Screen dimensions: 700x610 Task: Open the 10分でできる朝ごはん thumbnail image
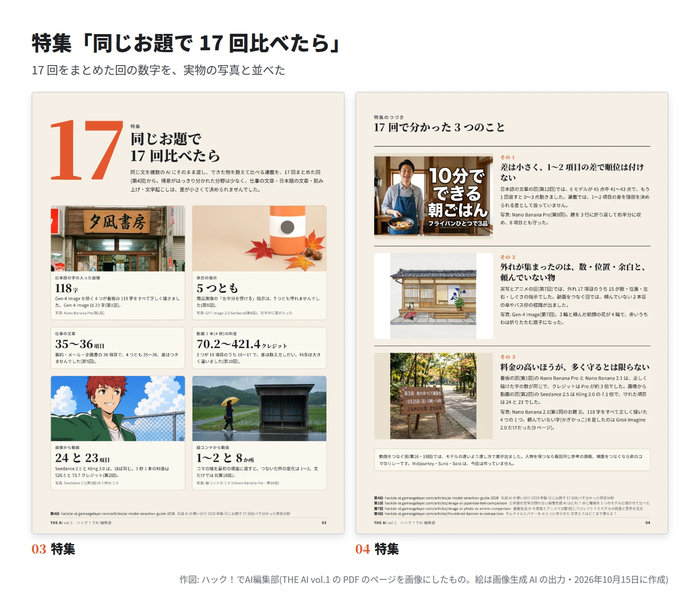pyautogui.click(x=433, y=196)
